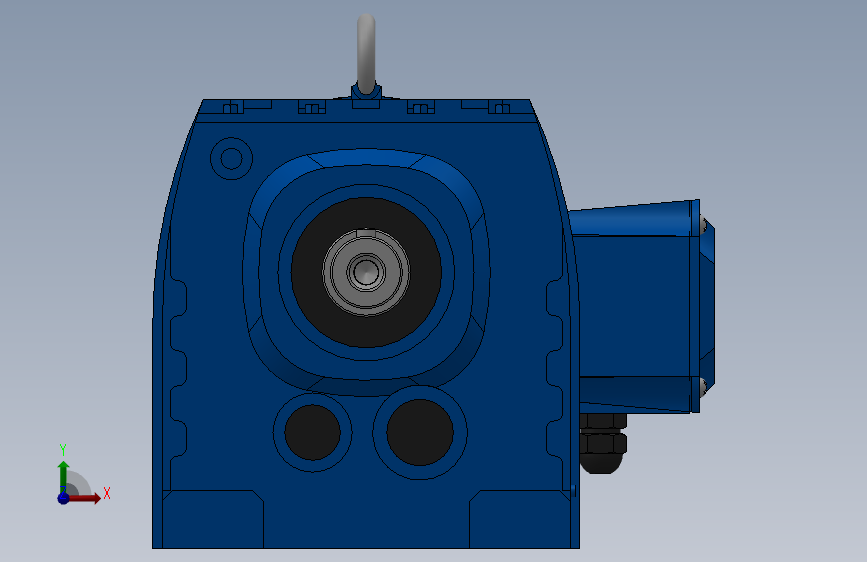The image size is (867, 562).
Task: Click the blue Z axis ball at the triad origin
Action: [x=63, y=498]
